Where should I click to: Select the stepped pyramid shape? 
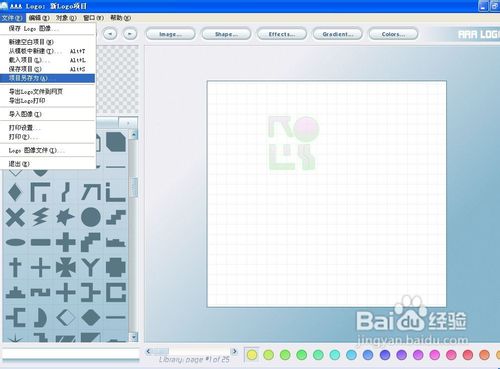[x=15, y=293]
